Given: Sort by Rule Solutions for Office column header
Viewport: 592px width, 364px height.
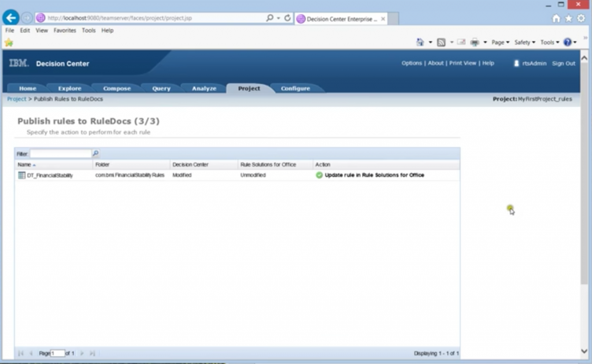Looking at the screenshot, I should 275,165.
